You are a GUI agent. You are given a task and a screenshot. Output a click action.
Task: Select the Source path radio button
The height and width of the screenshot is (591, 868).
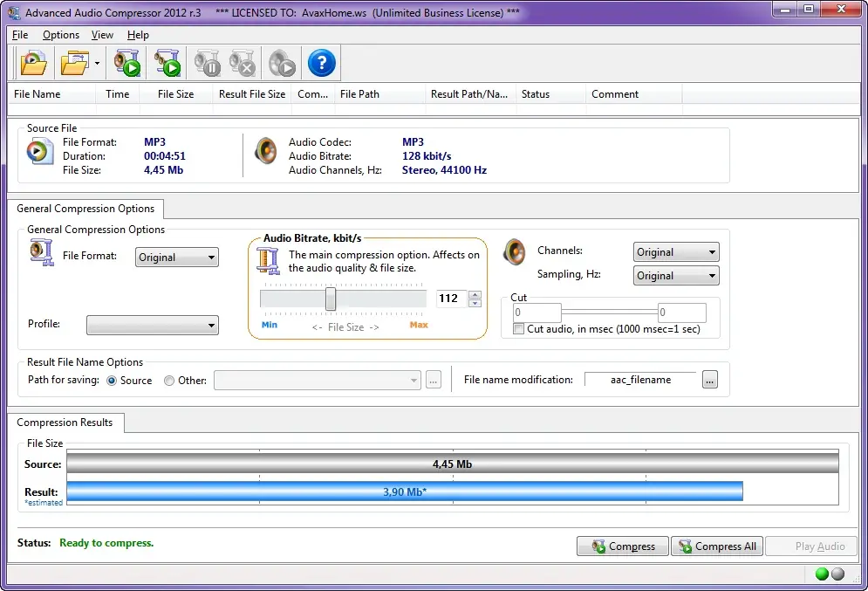(112, 381)
